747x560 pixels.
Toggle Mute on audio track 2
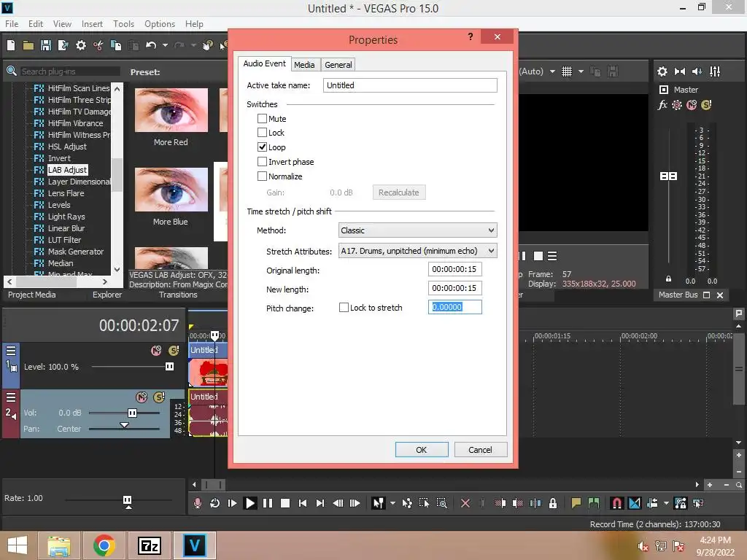(142, 397)
